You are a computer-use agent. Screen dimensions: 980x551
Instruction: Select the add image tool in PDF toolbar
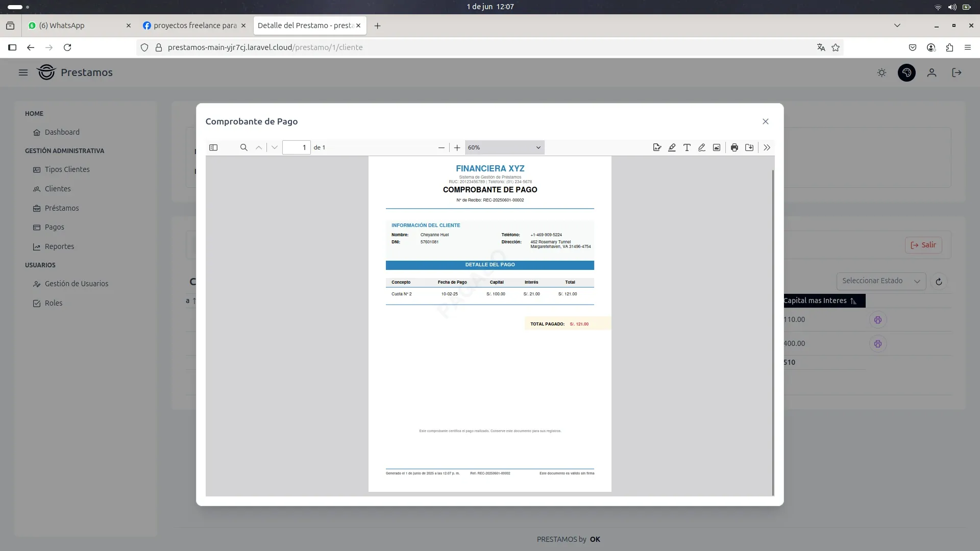[717, 147]
